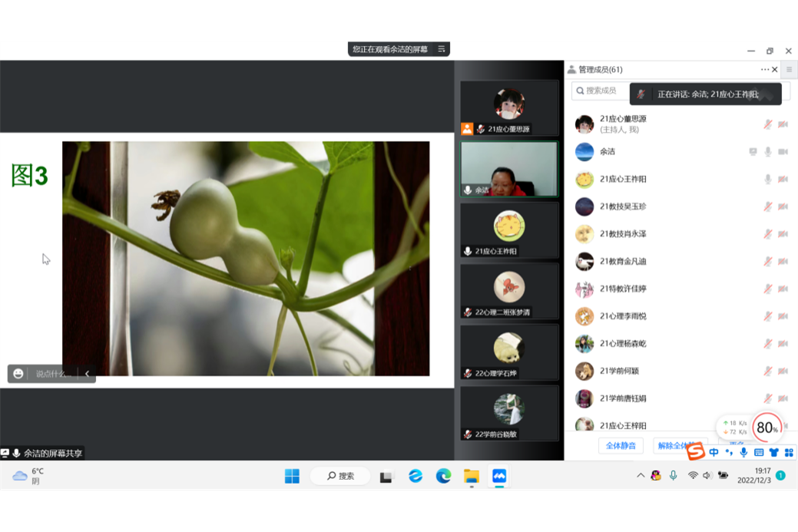Open Tencent Meeting icon in taskbar
The image size is (798, 532).
(x=499, y=476)
